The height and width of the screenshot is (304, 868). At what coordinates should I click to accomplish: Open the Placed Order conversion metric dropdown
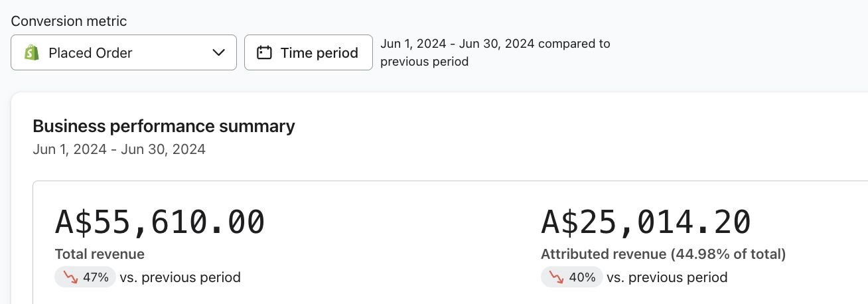pos(123,52)
